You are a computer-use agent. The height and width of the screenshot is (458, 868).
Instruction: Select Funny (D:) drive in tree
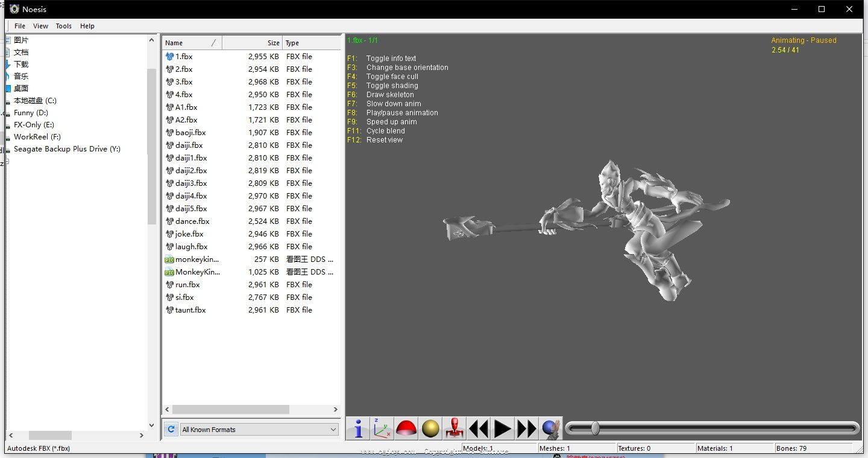coord(31,112)
